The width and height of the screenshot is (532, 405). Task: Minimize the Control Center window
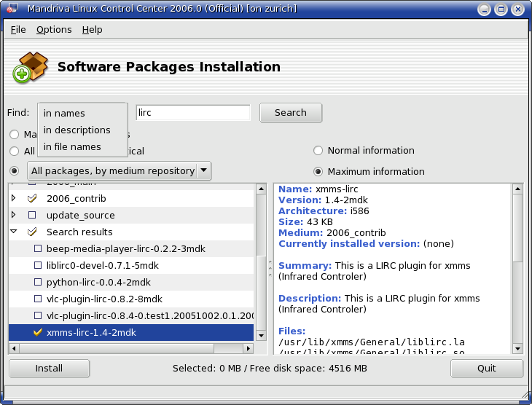tap(484, 9)
